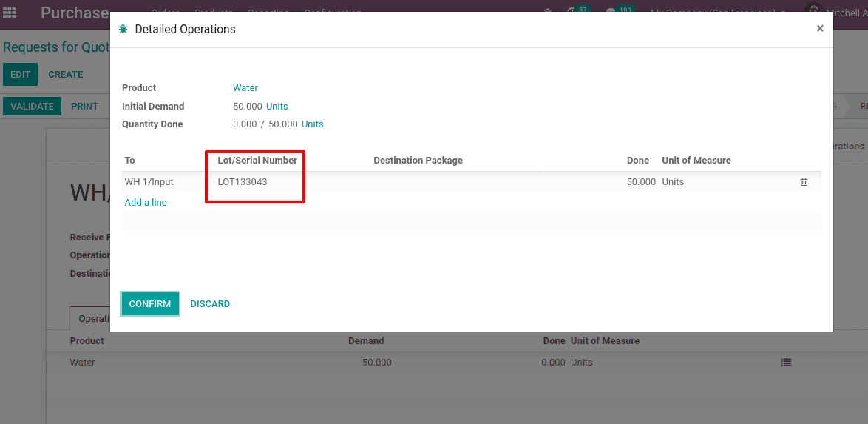The image size is (868, 424).
Task: Click the empty Destination Package cell
Action: click(457, 182)
